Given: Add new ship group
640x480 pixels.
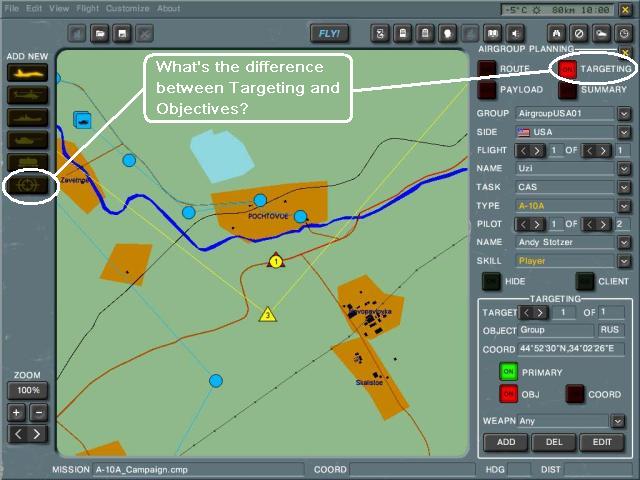Looking at the screenshot, I should pos(27,117).
